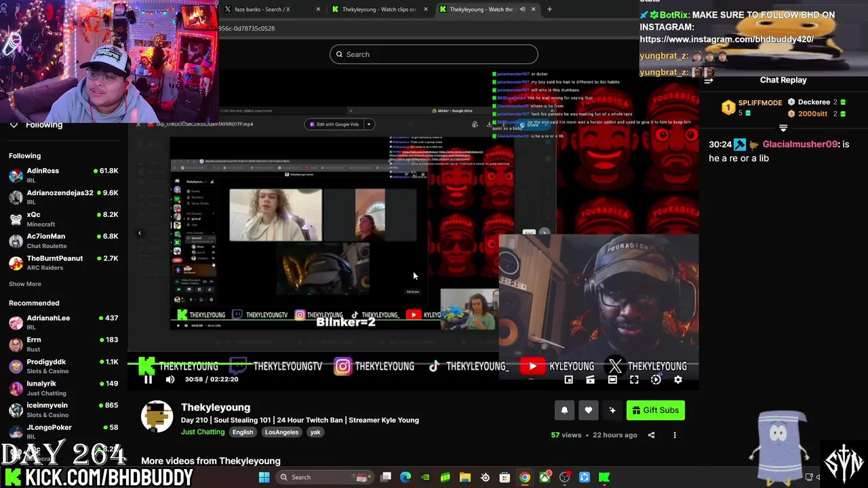Open AdinRoss channel from sidebar

coord(64,175)
